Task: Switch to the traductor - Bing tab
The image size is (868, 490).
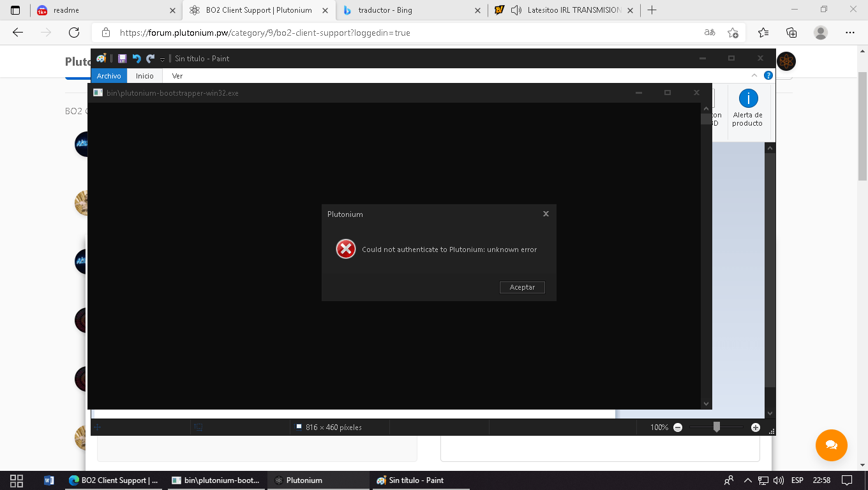Action: coord(412,10)
